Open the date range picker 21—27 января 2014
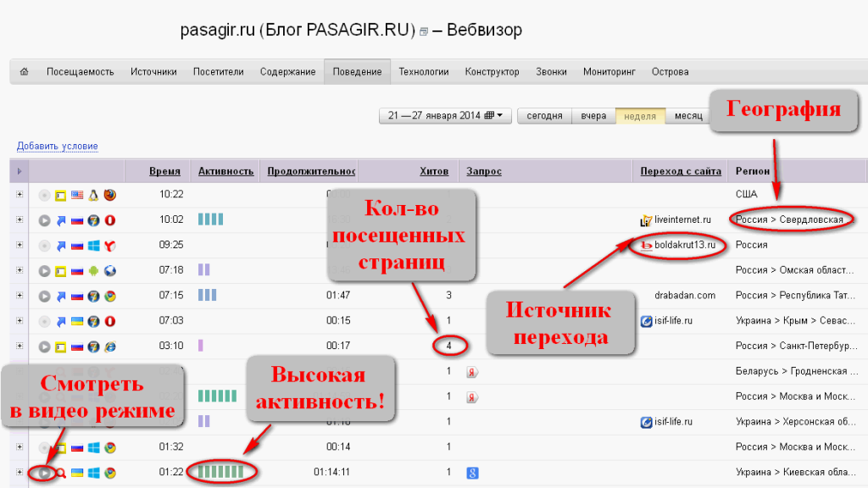 (x=445, y=116)
